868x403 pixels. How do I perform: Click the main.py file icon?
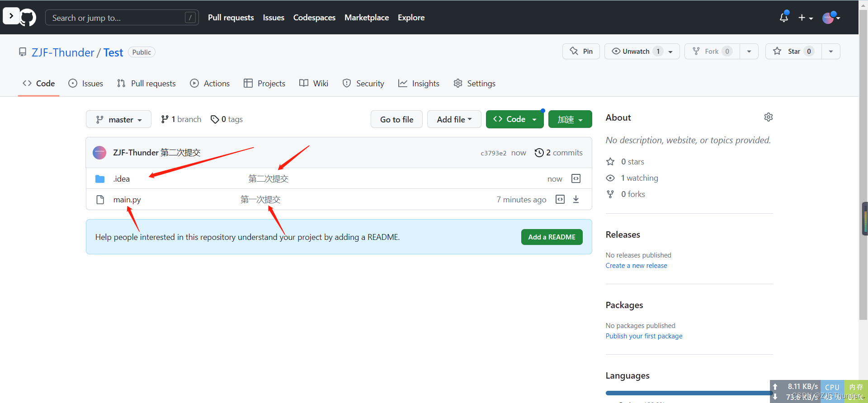[100, 200]
